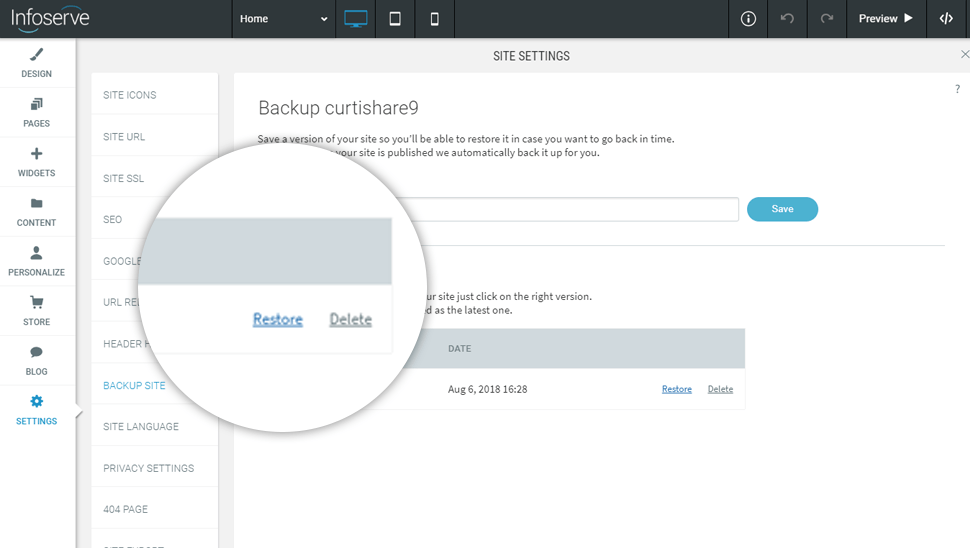Click the redo arrow icon

(826, 19)
